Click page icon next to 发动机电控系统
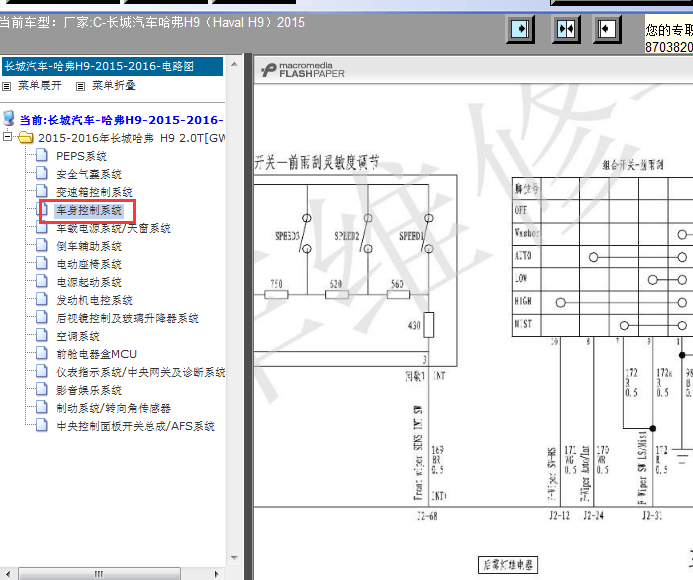693x580 pixels. click(x=42, y=300)
